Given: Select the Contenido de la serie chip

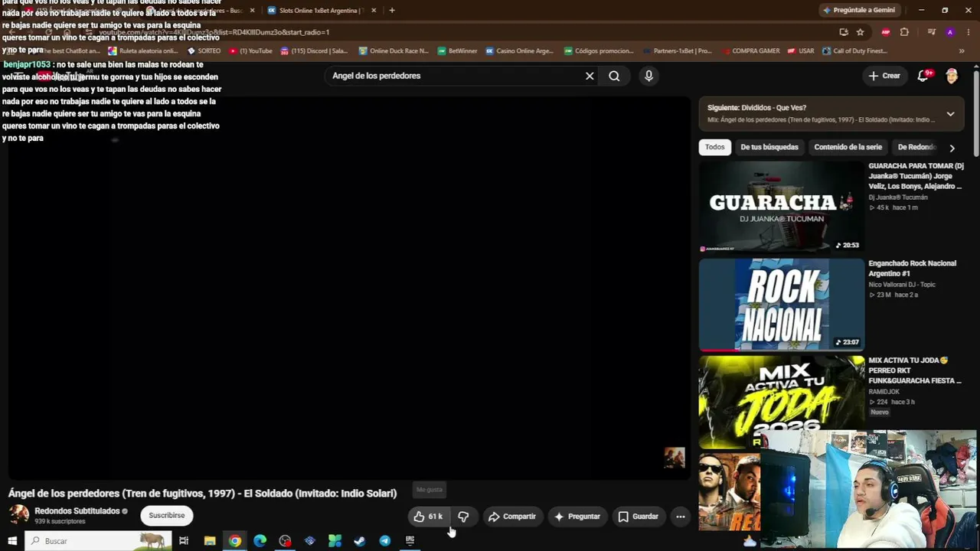Looking at the screenshot, I should [848, 147].
